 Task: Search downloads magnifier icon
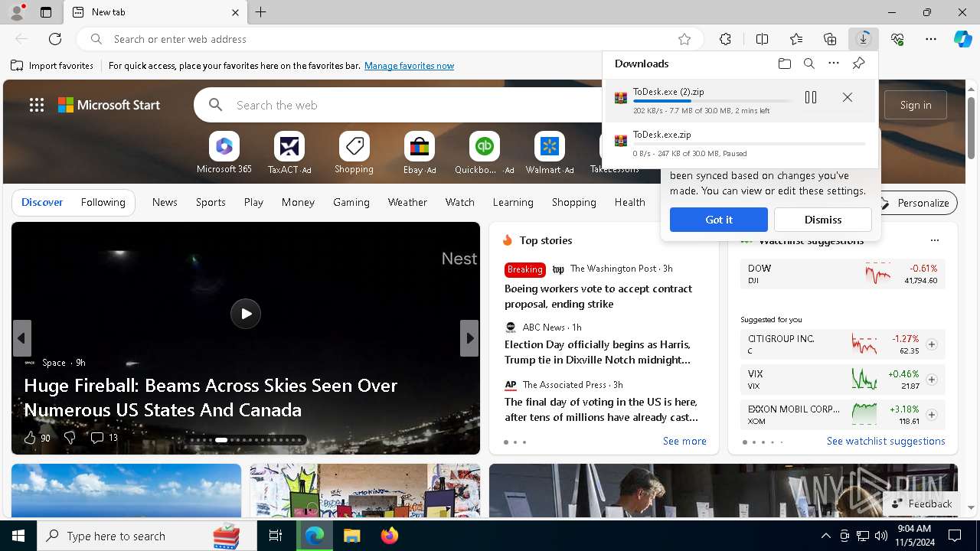pyautogui.click(x=809, y=64)
